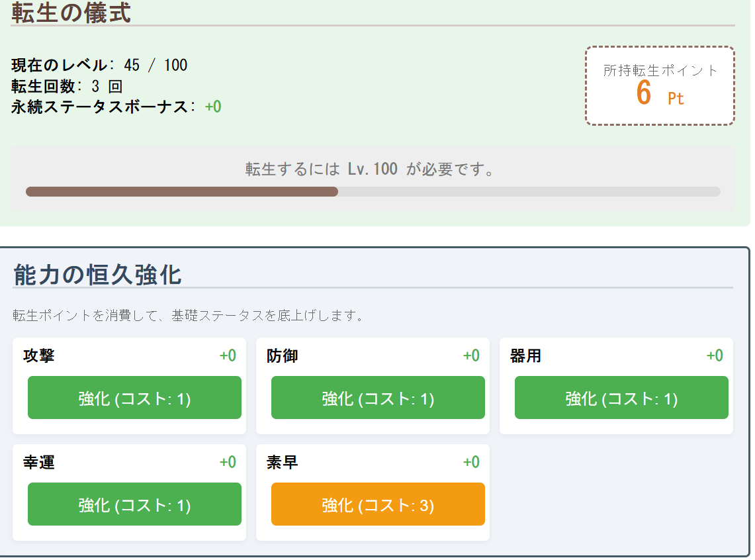This screenshot has height=560, width=755.
Task: Click the 所持転生ポイント box
Action: [x=660, y=87]
